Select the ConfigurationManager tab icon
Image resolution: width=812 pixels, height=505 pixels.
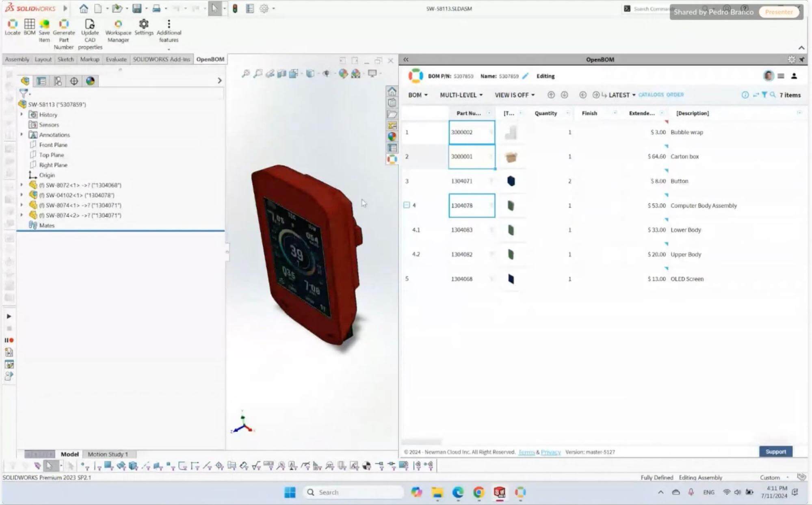58,81
